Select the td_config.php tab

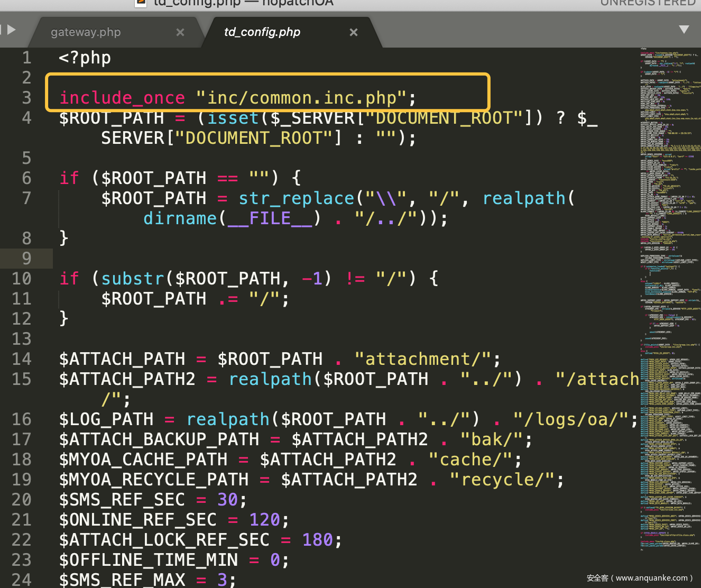point(262,32)
